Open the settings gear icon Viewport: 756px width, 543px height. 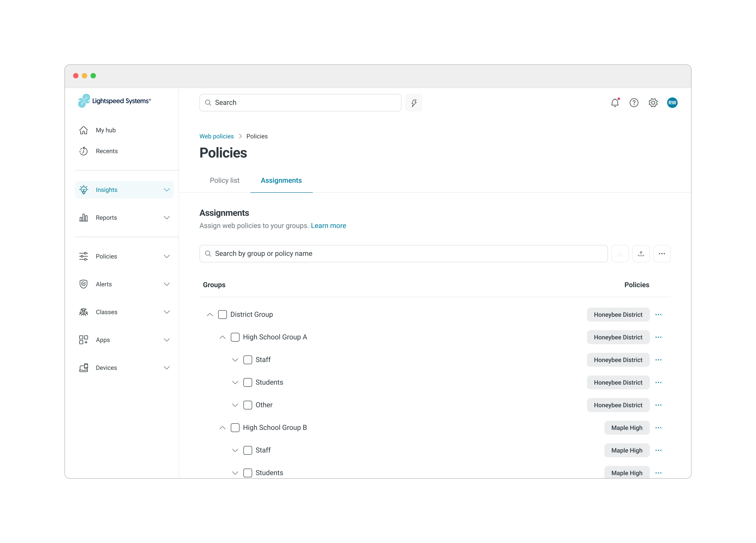pos(653,103)
